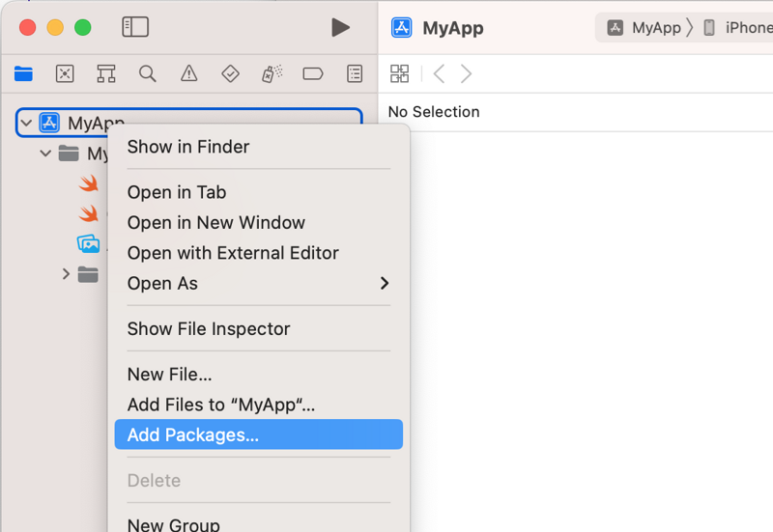Viewport: 773px width, 532px height.
Task: Open the Debug navigator spray icon
Action: click(x=272, y=74)
